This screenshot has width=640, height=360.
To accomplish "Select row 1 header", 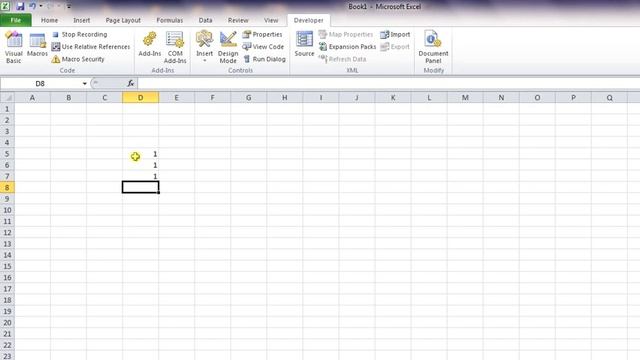I will 7,109.
